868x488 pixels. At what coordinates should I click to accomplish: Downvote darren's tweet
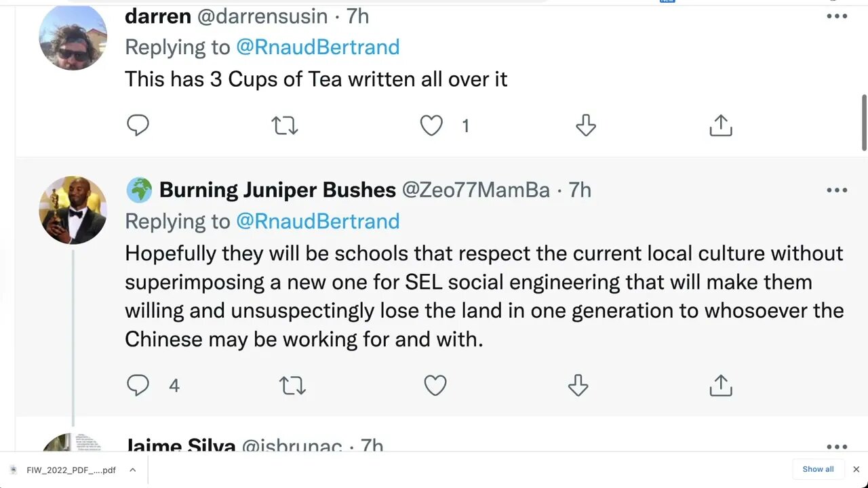point(585,125)
